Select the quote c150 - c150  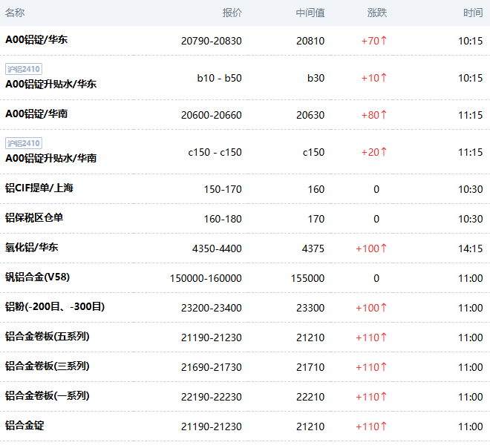pyautogui.click(x=215, y=152)
